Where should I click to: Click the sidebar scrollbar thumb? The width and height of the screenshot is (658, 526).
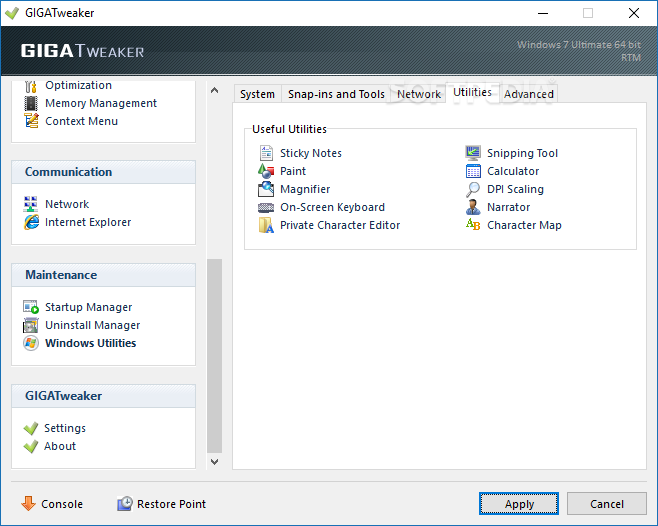pos(214,356)
